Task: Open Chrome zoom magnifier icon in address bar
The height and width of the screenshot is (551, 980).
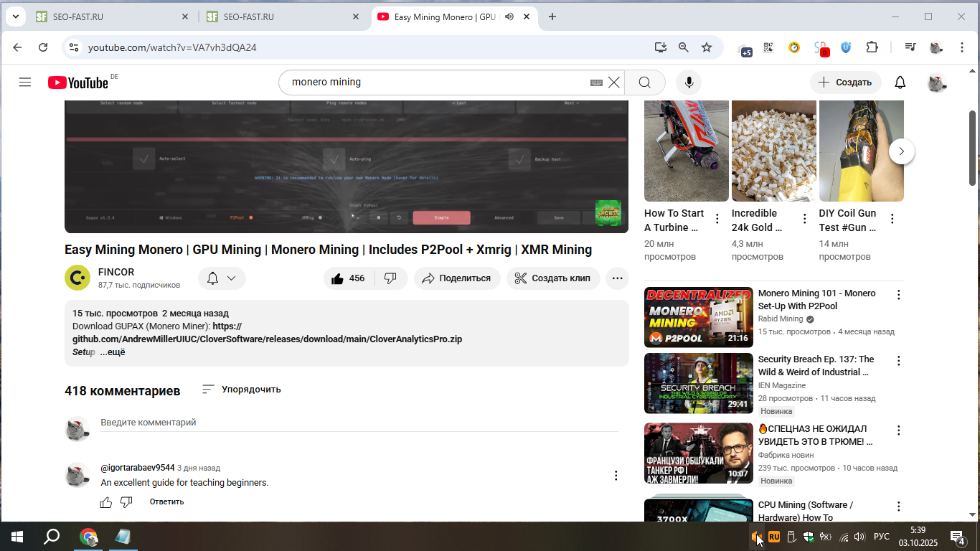Action: pyautogui.click(x=684, y=47)
